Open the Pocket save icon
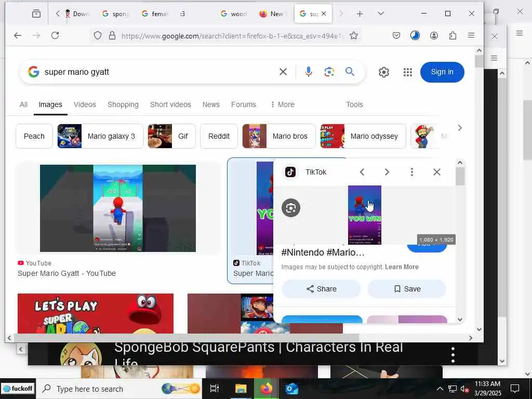 coord(396,35)
